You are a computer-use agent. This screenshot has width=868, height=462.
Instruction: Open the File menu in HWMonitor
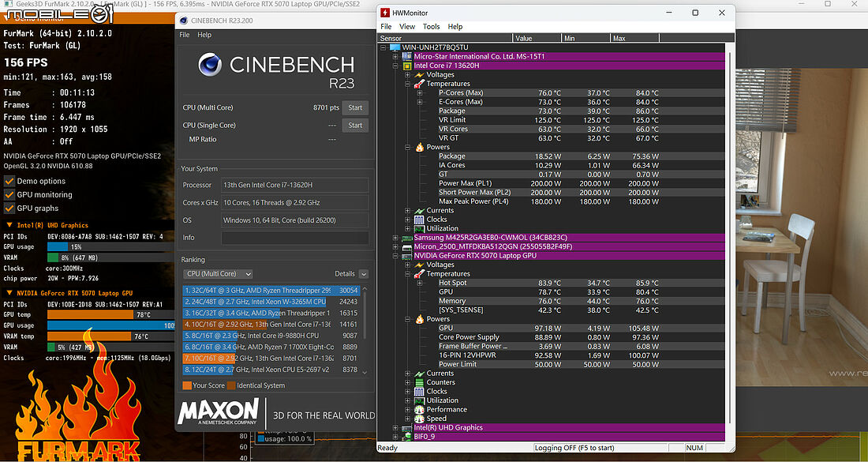[x=386, y=27]
